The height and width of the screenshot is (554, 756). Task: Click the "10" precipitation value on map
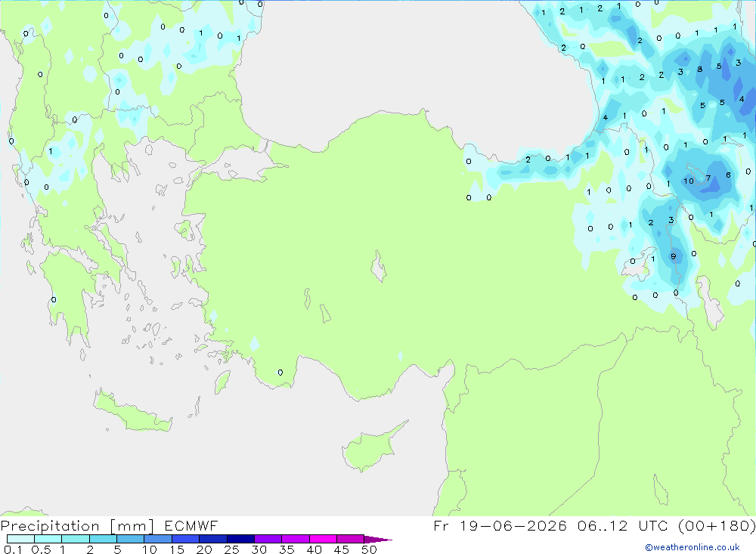pyautogui.click(x=689, y=181)
